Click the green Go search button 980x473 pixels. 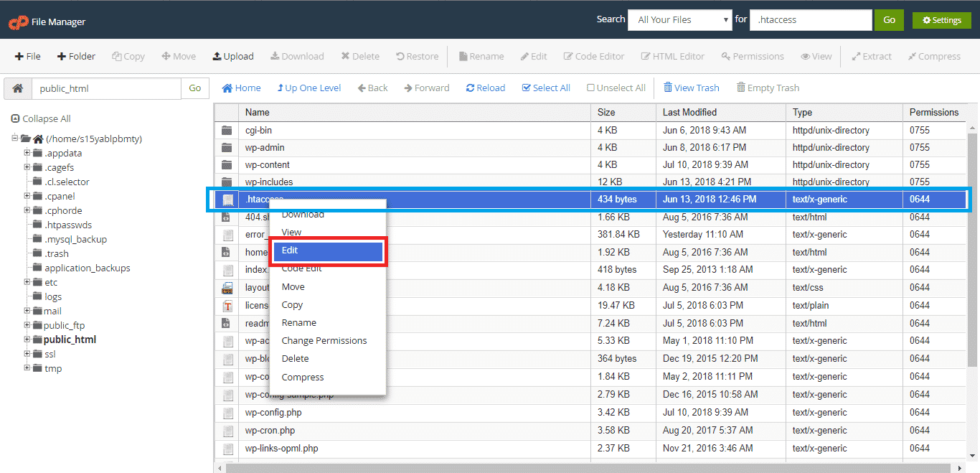click(889, 20)
